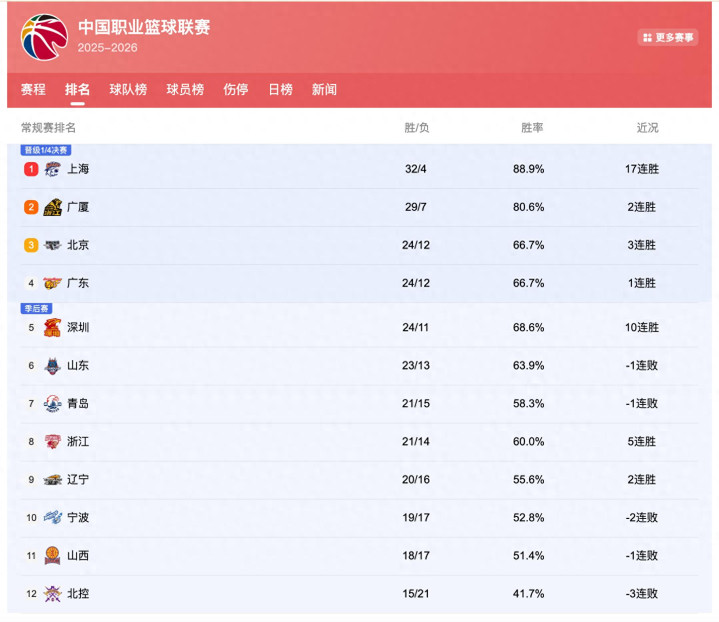This screenshot has width=719, height=622.
Task: Click the 浙江 team logo
Action: [52, 442]
